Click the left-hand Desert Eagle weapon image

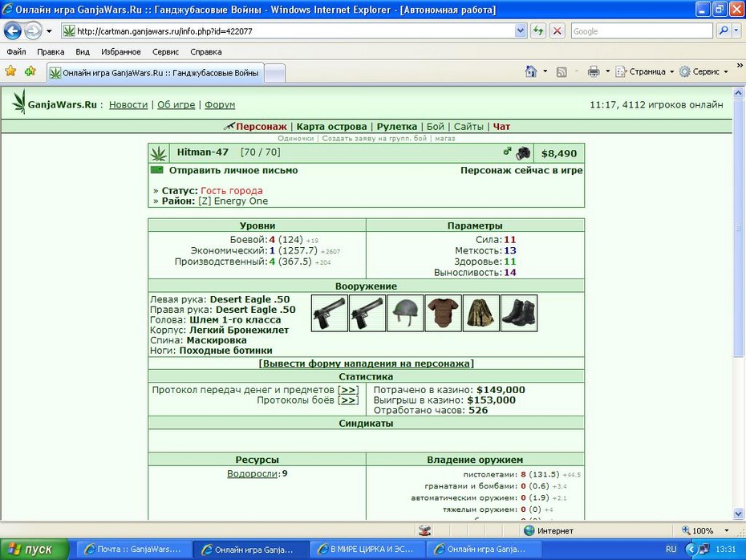pyautogui.click(x=329, y=313)
